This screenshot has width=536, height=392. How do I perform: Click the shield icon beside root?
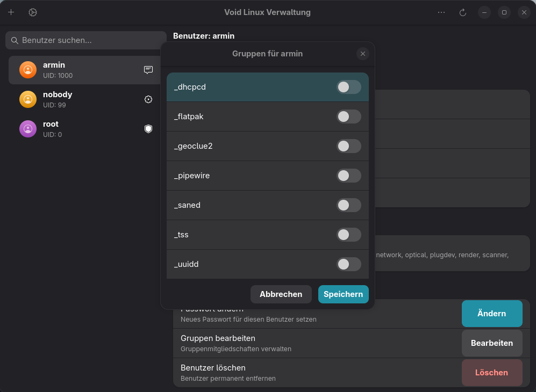pyautogui.click(x=148, y=129)
